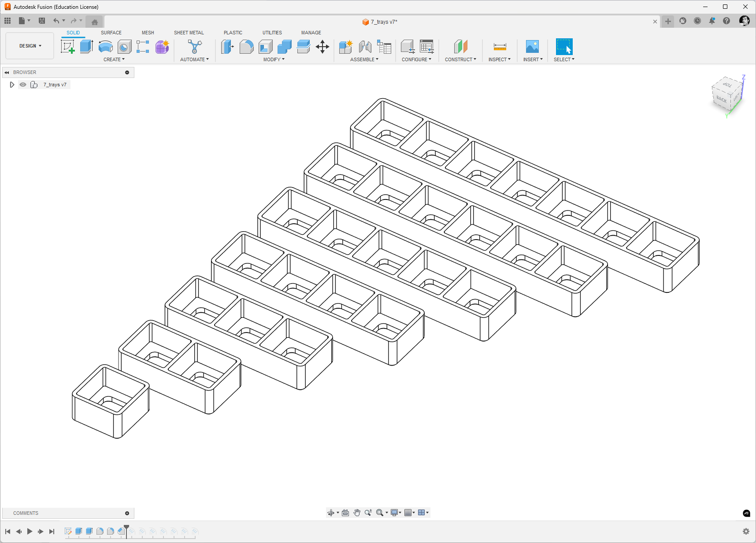The image size is (756, 543).
Task: Expand the 7_trays v7 tree node
Action: pos(12,85)
